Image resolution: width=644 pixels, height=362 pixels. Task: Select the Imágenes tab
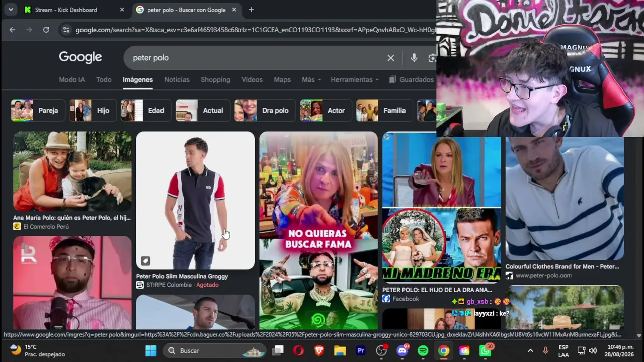point(138,80)
